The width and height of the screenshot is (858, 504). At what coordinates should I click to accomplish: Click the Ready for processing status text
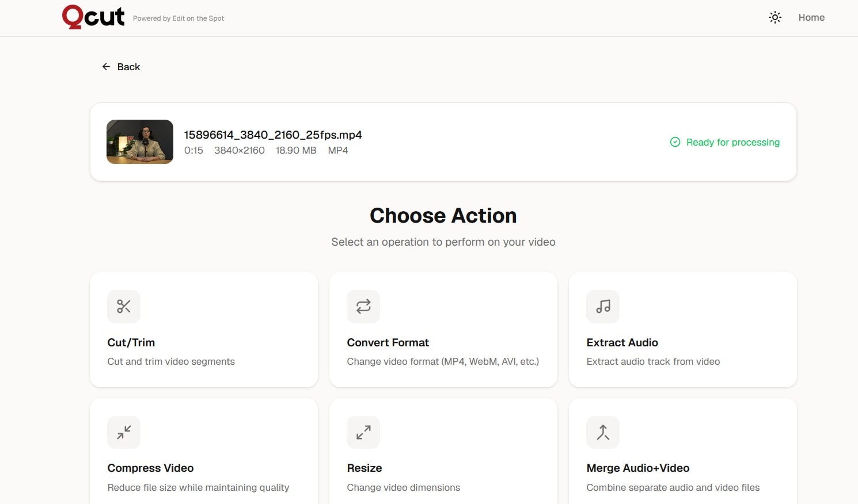(733, 142)
